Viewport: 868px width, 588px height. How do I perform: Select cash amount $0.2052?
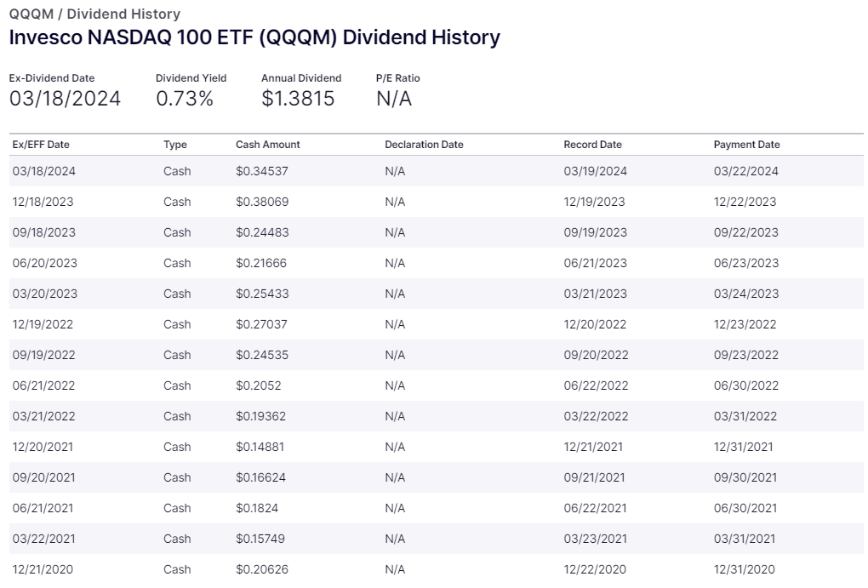(258, 385)
